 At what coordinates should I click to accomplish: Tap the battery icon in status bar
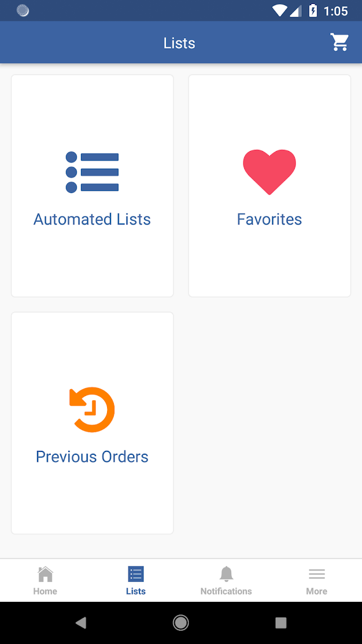(312, 11)
